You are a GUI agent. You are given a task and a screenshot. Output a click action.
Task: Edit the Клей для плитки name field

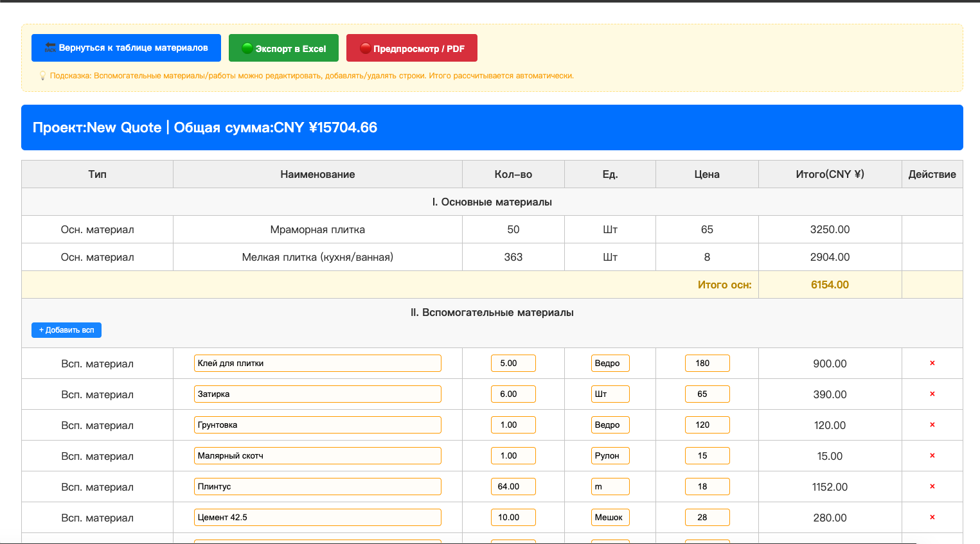pos(317,364)
